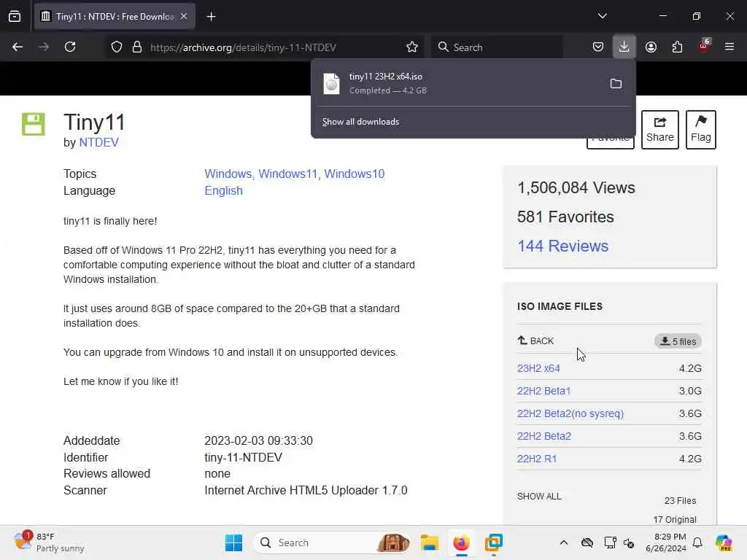Expand the system tray hidden icons chevron
This screenshot has width=747, height=560.
(x=564, y=542)
